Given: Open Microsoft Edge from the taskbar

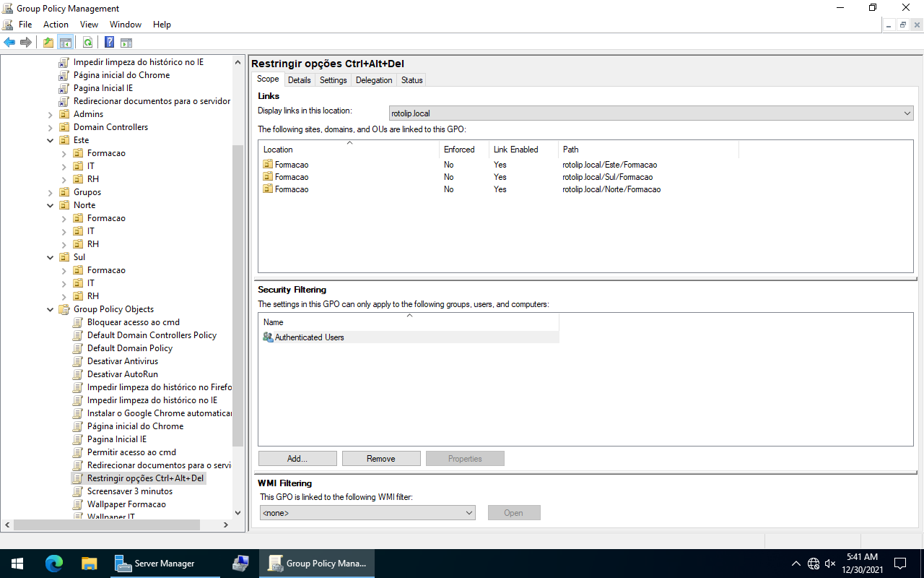Looking at the screenshot, I should point(54,564).
